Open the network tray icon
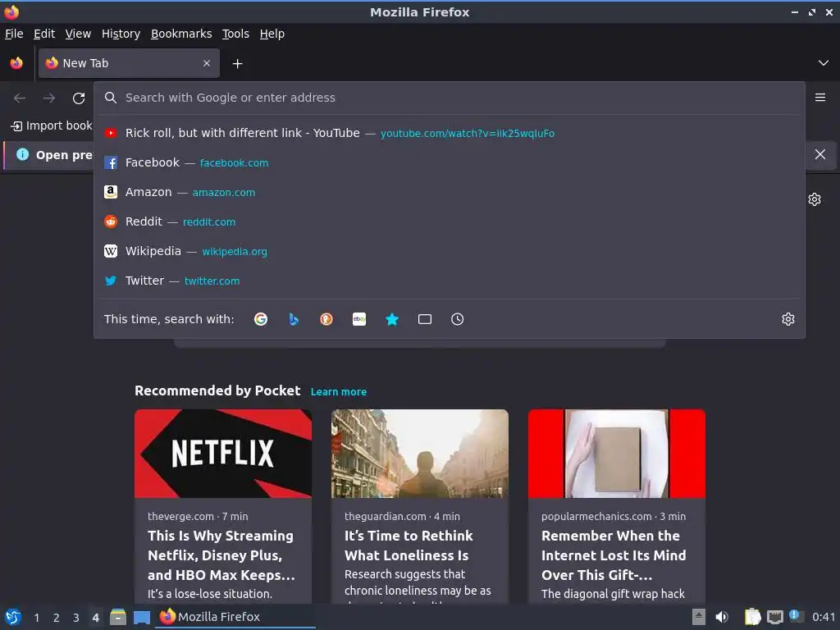The width and height of the screenshot is (840, 630). [774, 618]
